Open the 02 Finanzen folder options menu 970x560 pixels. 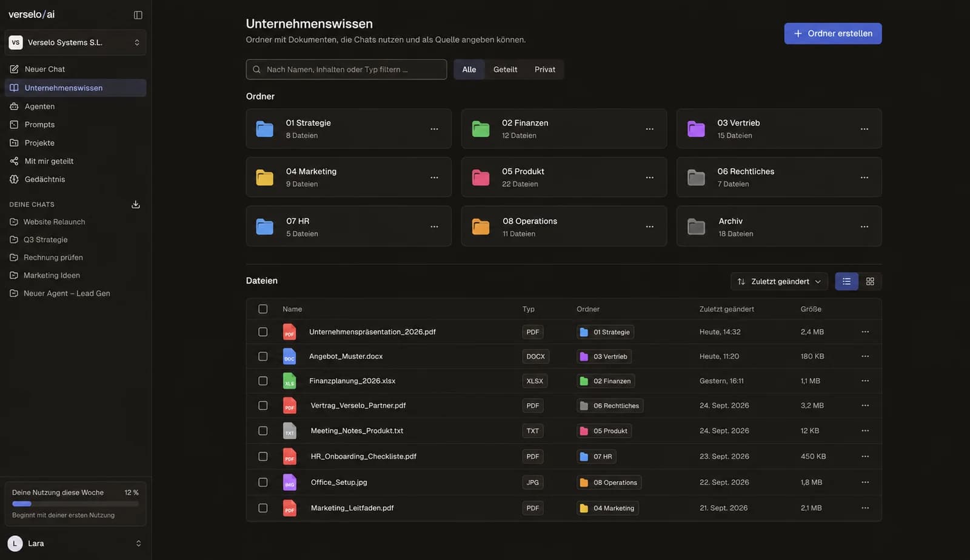[x=649, y=129]
